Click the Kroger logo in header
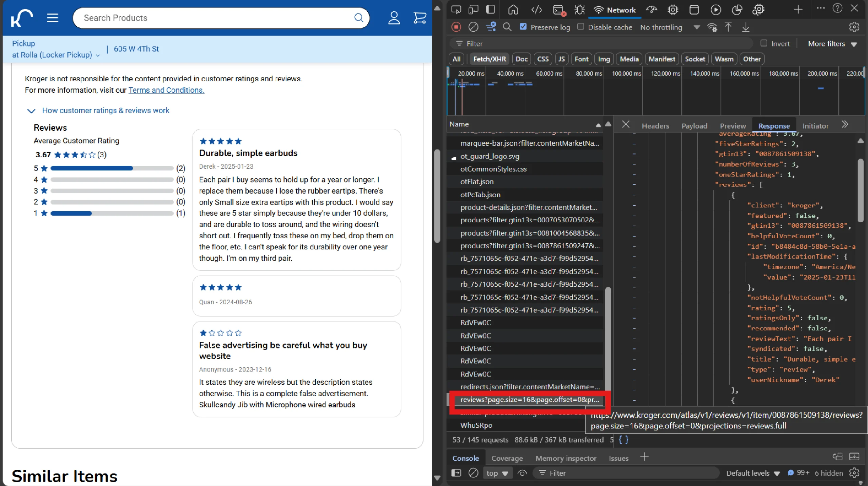 22,18
